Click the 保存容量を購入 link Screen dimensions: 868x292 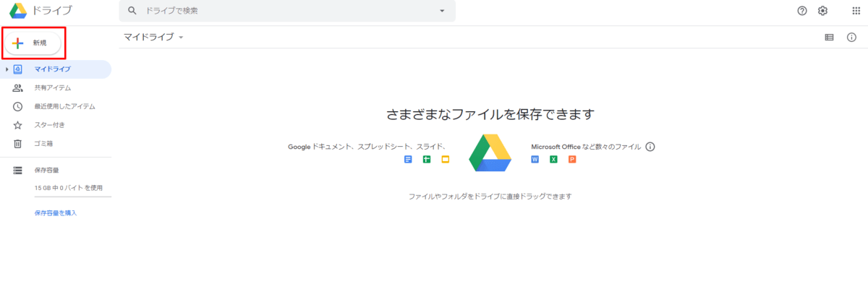[56, 212]
